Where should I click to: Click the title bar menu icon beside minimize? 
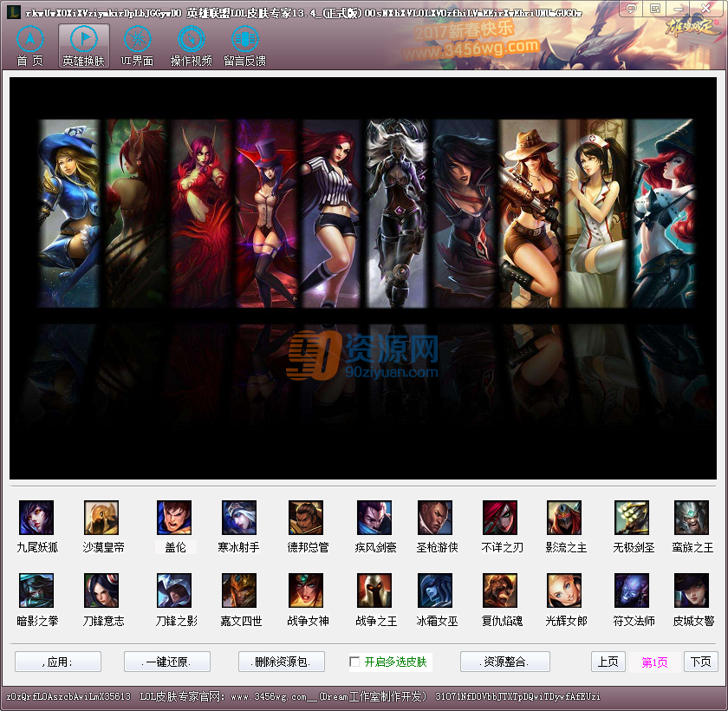pos(655,9)
